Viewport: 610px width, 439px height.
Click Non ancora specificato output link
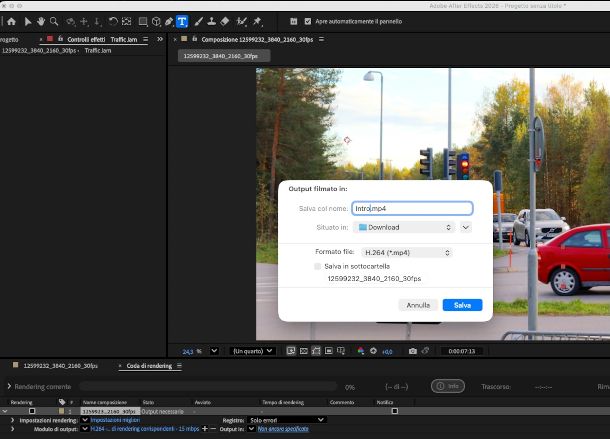point(283,429)
